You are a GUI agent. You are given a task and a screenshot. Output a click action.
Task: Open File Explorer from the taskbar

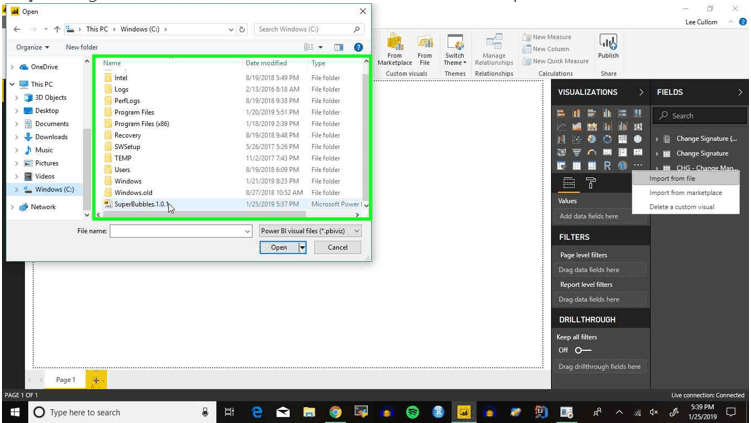pos(309,412)
